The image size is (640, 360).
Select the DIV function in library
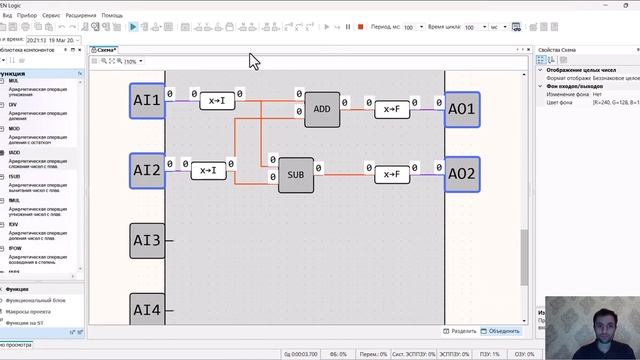[13, 105]
